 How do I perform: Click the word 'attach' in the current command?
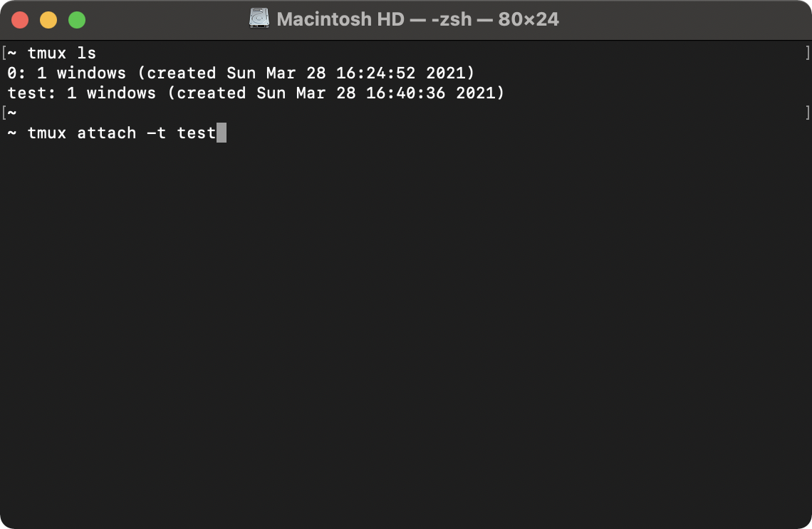pyautogui.click(x=107, y=133)
